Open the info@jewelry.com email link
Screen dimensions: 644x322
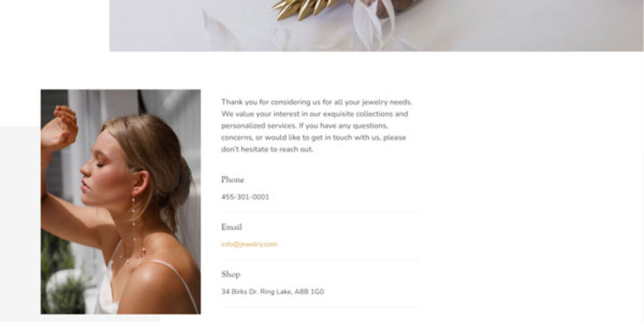[x=249, y=244]
